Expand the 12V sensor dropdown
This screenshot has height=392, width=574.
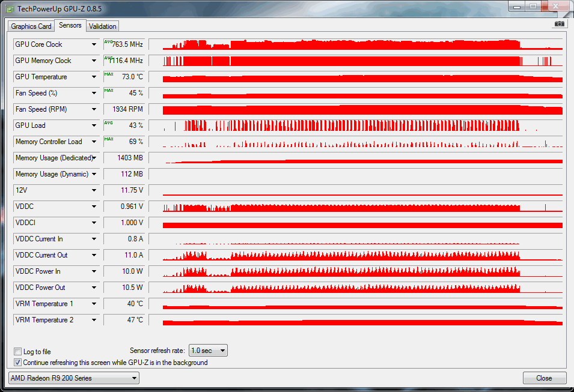[x=94, y=190]
